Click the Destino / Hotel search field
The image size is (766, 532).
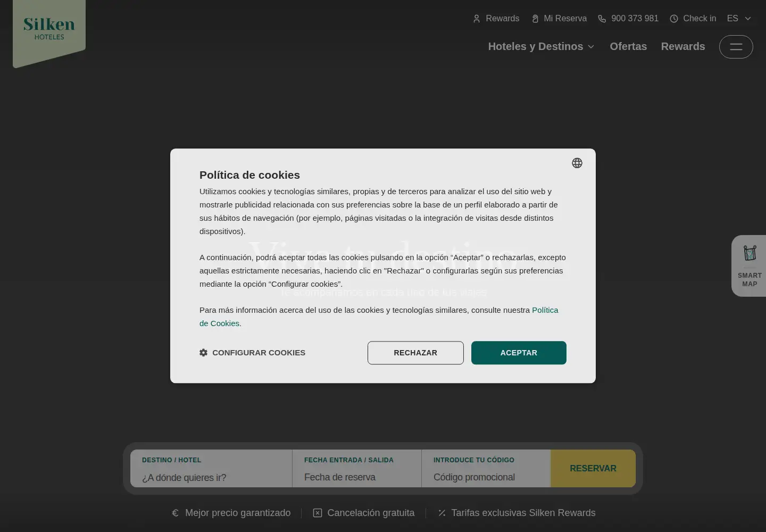point(211,469)
